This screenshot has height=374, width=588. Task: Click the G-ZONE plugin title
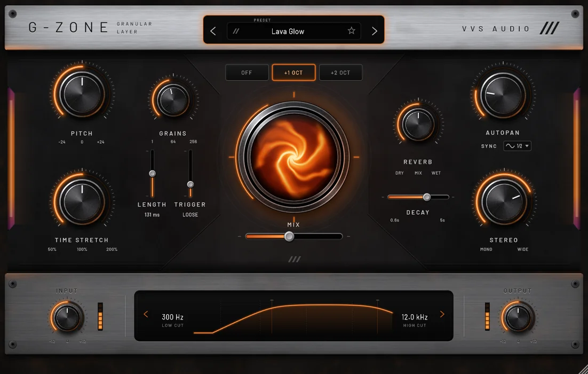[x=69, y=27]
